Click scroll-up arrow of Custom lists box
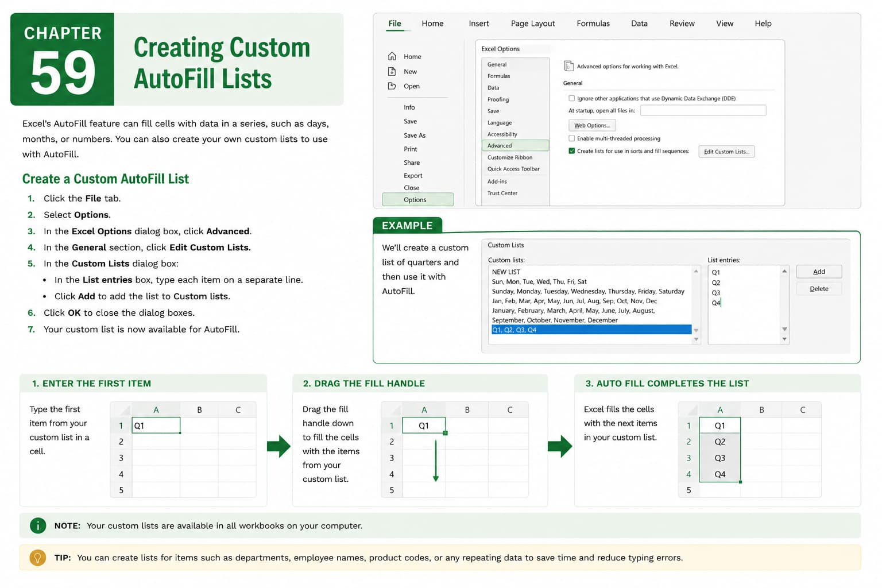882x588 pixels. (696, 271)
